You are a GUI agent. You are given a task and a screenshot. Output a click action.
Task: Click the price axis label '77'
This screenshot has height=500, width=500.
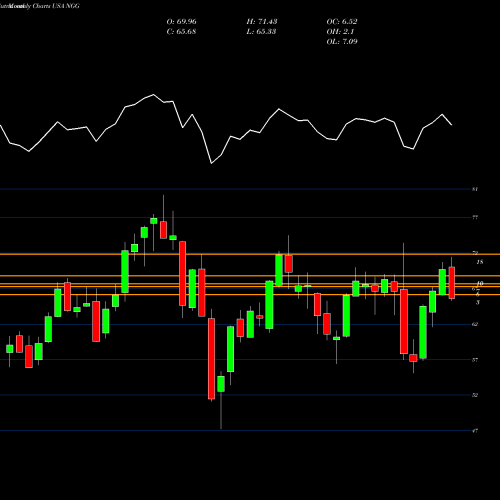[x=475, y=218]
